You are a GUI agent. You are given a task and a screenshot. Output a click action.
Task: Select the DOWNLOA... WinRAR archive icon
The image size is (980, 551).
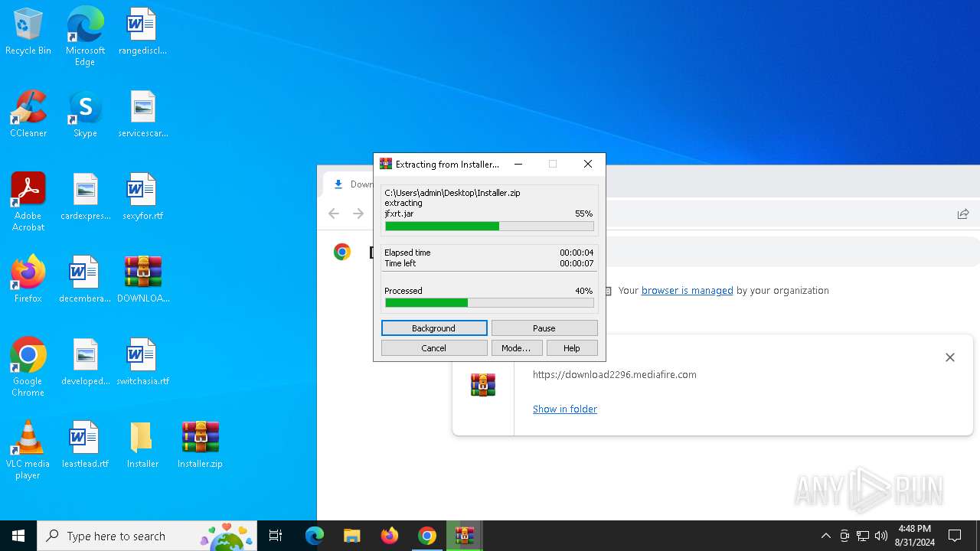(142, 280)
